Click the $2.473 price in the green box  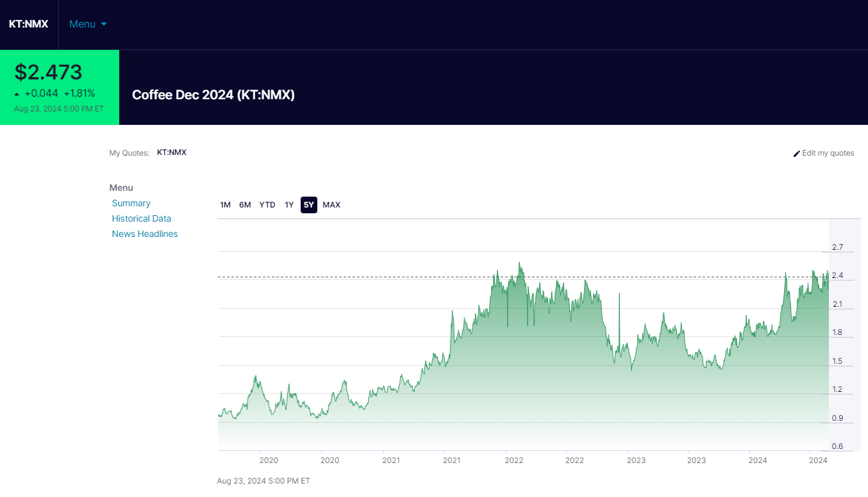49,72
